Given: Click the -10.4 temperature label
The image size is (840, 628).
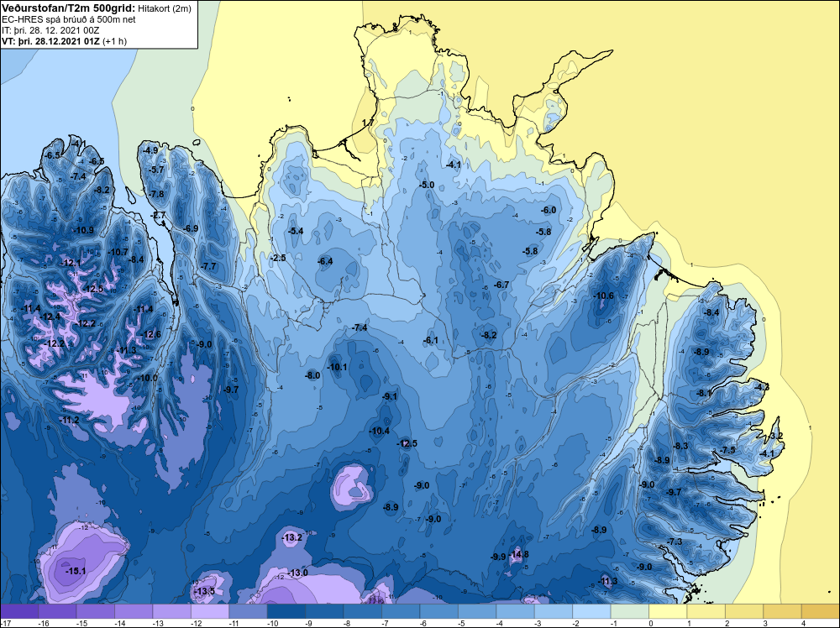Looking at the screenshot, I should (380, 431).
